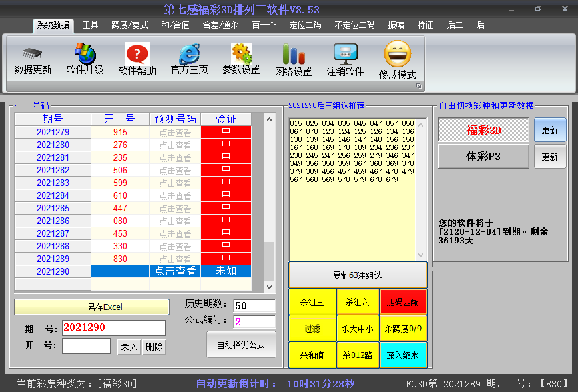The width and height of the screenshot is (578, 392).
Task: Select the 系统数据 tab
Action: [x=53, y=25]
